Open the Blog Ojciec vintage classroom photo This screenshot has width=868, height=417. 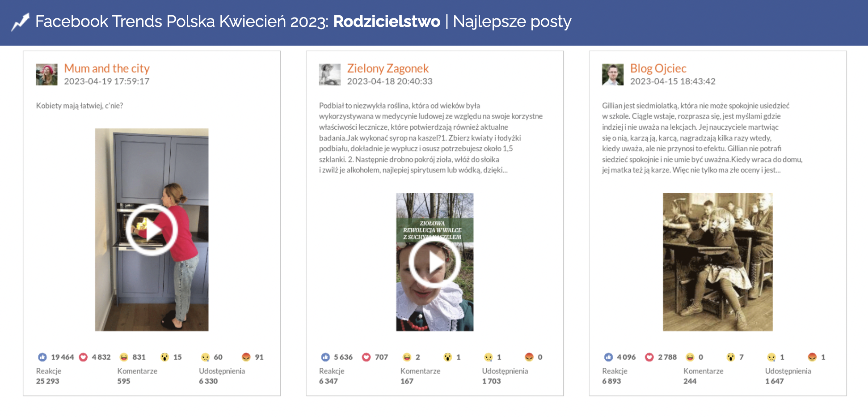click(717, 262)
